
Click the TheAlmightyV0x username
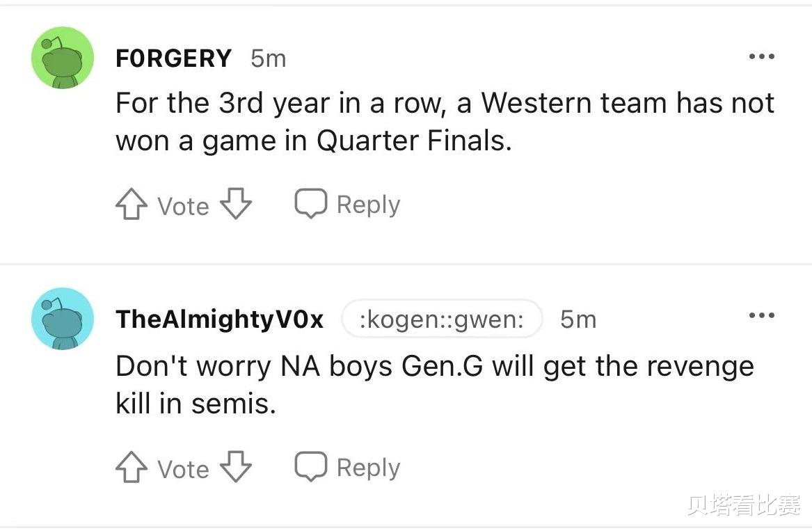[x=220, y=319]
